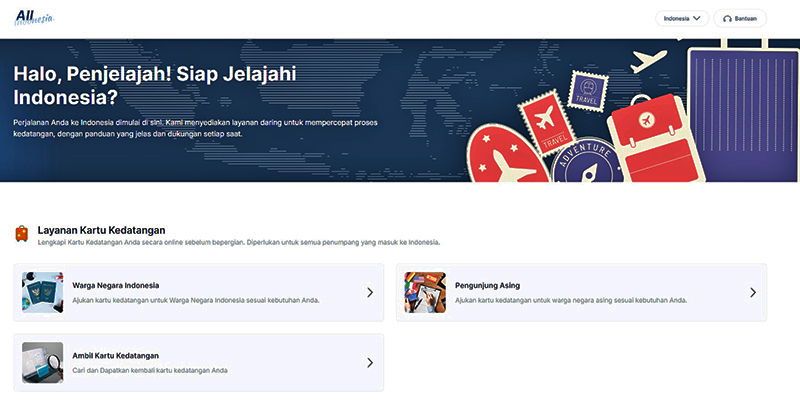Image resolution: width=800 pixels, height=403 pixels.
Task: Click the passport thumbnail for Warga Negara Indonesia
Action: coord(43,292)
